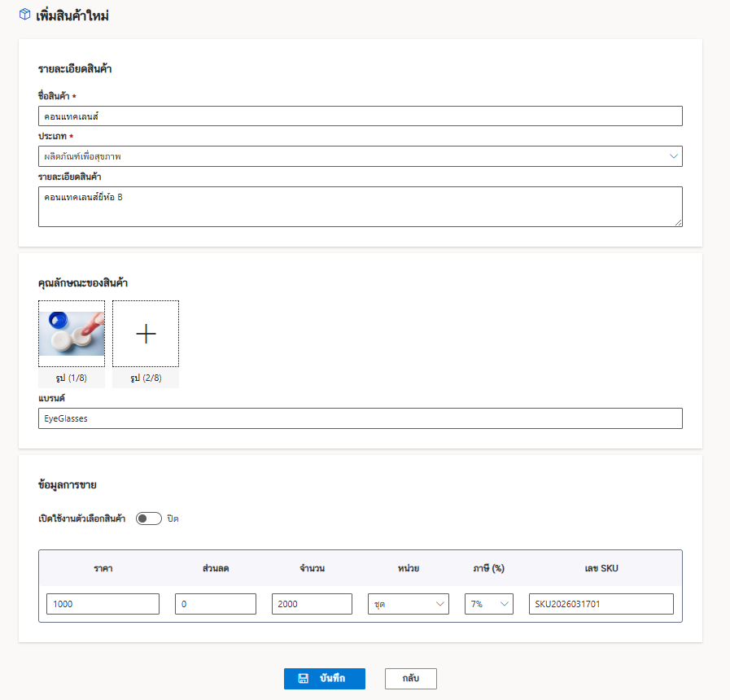Viewport: 730px width, 700px height.
Task: Toggle the เปิดใช้งานตัวเลือกสินค้า switch
Action: [x=148, y=518]
